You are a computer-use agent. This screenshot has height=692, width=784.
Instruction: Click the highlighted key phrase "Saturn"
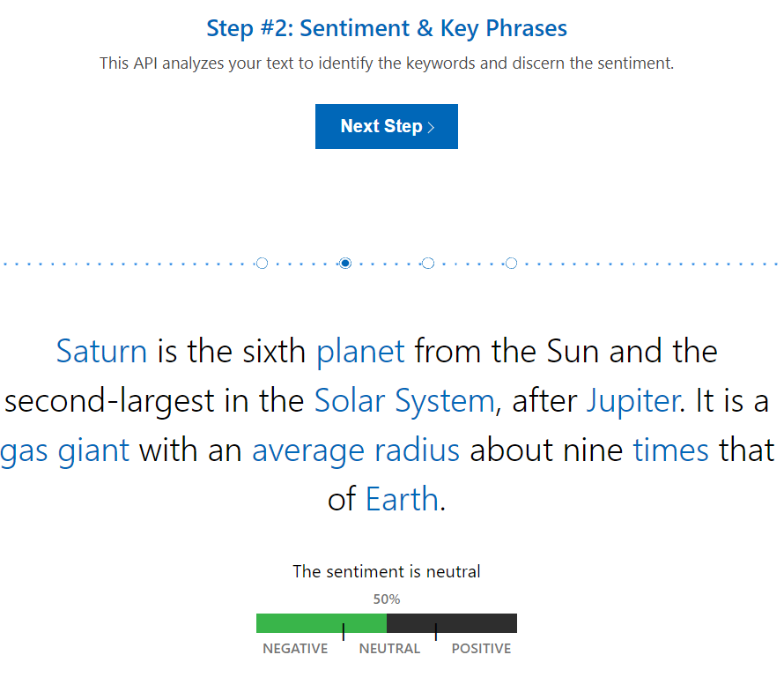[101, 352]
